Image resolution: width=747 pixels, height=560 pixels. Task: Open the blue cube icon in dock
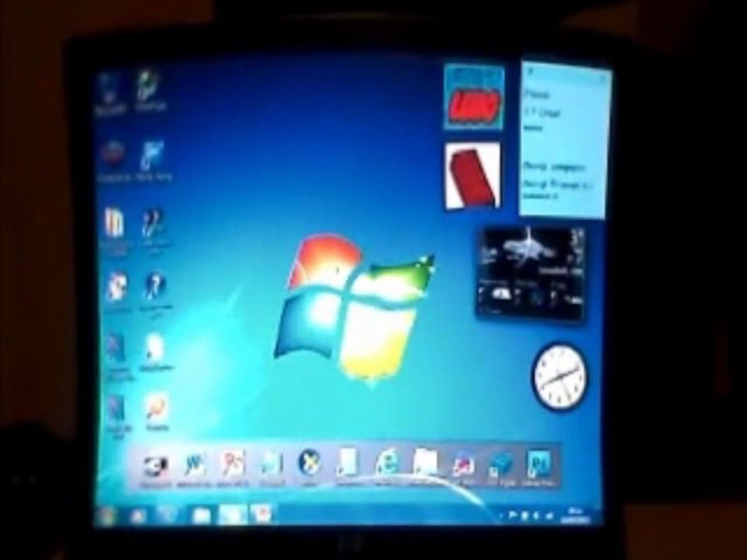[x=501, y=466]
